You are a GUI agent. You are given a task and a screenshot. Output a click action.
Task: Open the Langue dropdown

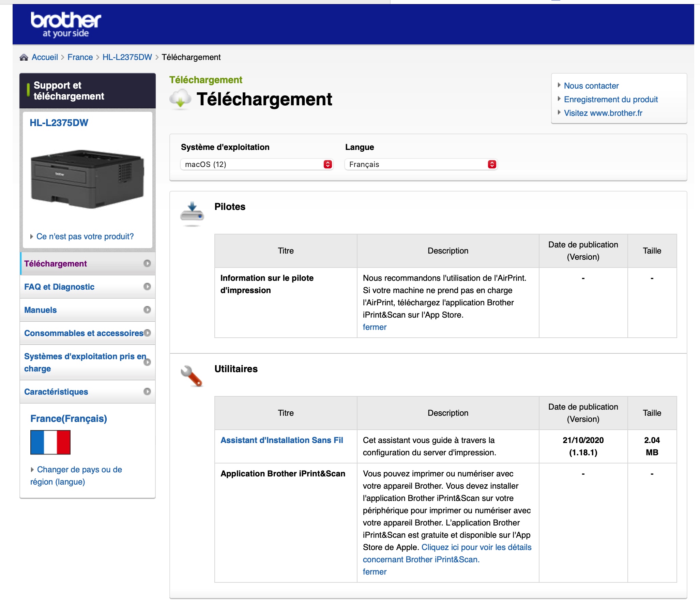coord(421,164)
